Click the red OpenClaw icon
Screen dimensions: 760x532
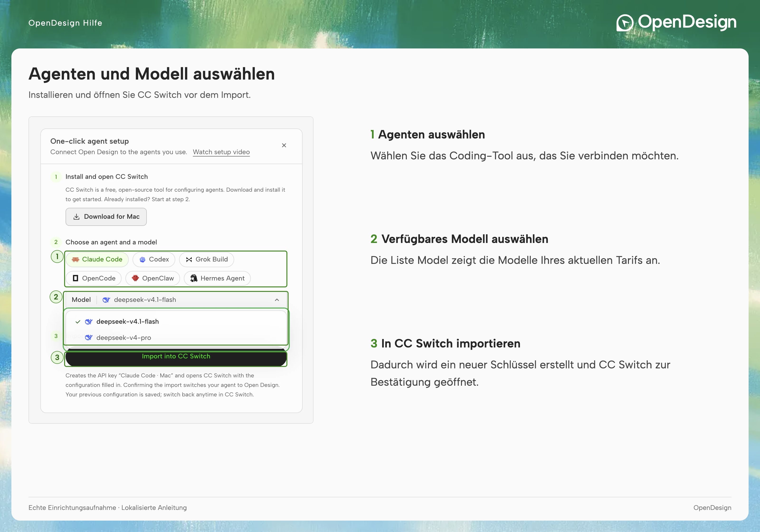coord(135,278)
